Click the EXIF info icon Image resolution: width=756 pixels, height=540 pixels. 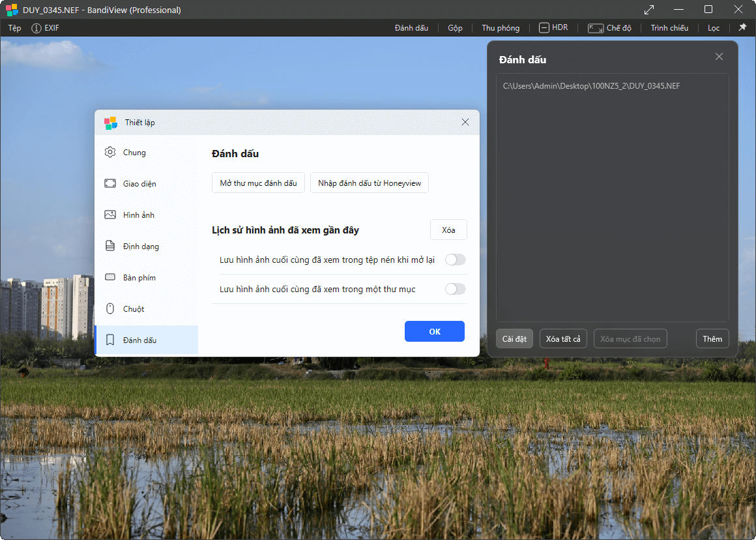point(36,28)
